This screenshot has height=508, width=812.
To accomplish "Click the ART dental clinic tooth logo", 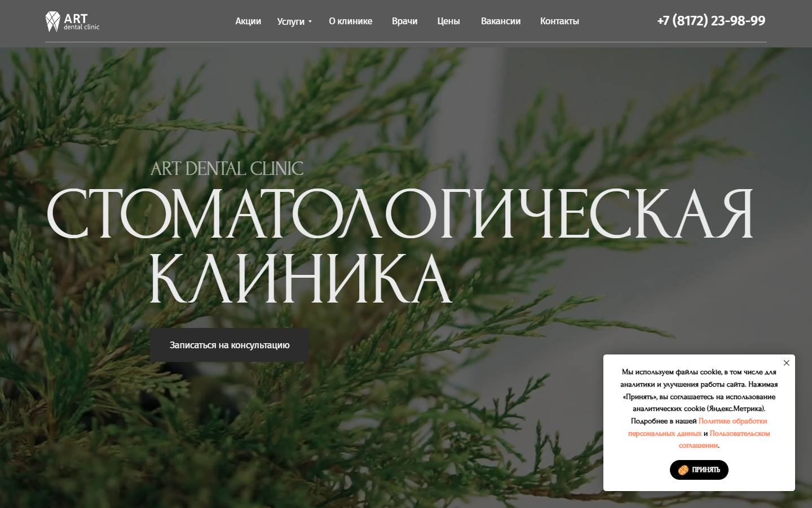I will (72, 21).
